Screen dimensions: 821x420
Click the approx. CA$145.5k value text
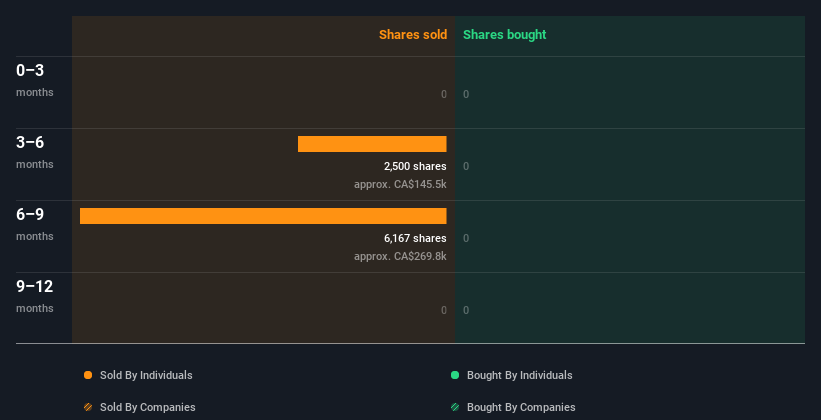400,184
